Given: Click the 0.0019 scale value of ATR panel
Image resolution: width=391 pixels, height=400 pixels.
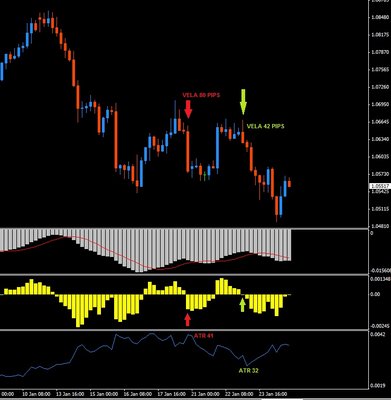Looking at the screenshot, I should point(377,386).
